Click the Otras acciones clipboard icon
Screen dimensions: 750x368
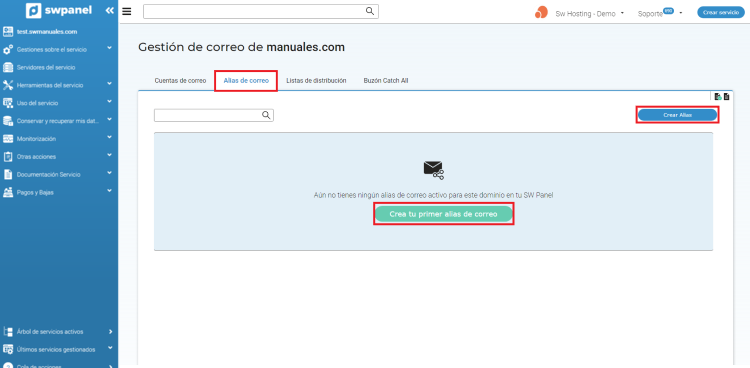pos(8,156)
